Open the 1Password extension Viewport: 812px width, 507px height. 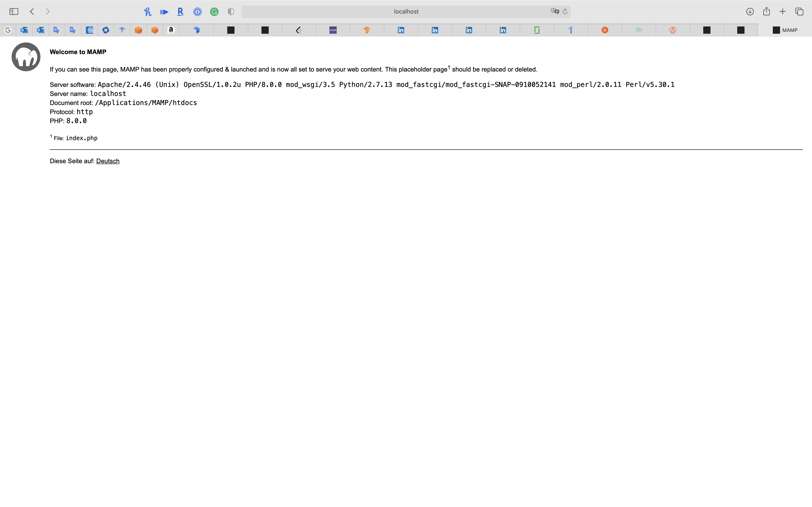tap(197, 12)
